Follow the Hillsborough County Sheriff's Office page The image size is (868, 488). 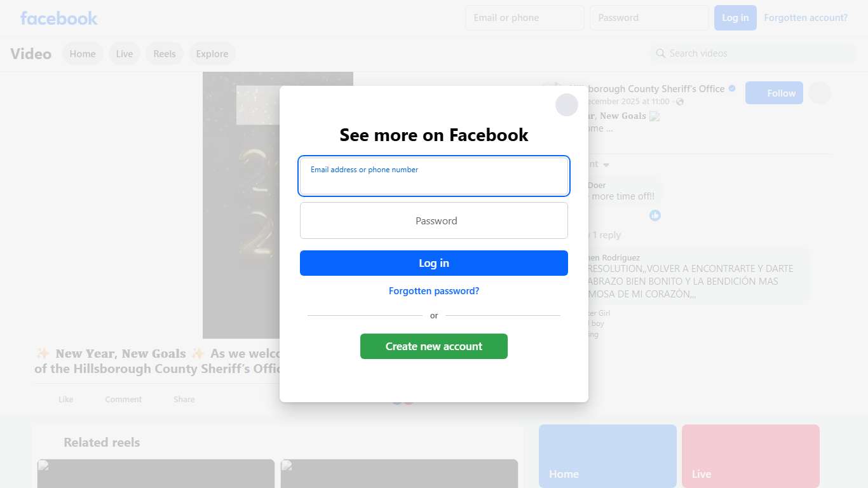click(x=774, y=93)
